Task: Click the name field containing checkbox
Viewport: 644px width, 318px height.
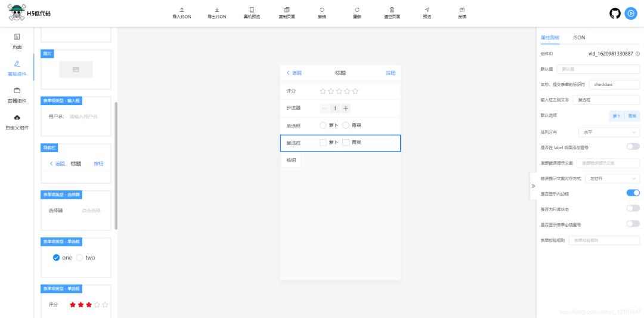Action: [614, 84]
